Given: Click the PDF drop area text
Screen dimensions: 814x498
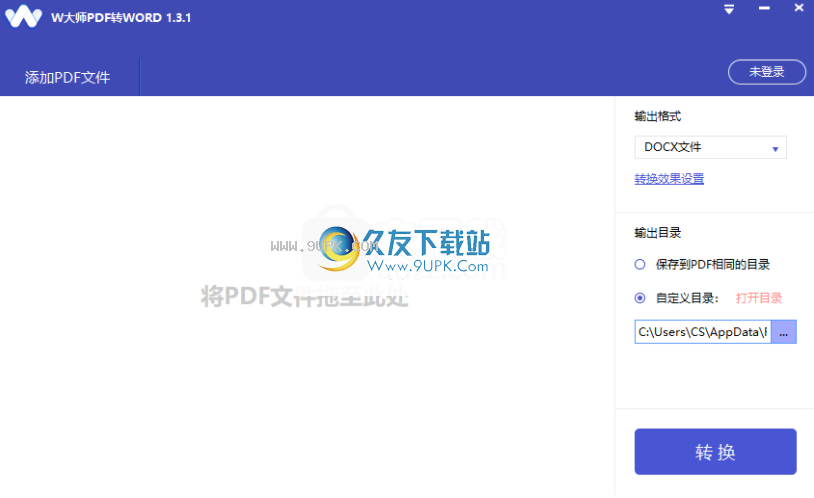Looking at the screenshot, I should click(x=305, y=296).
